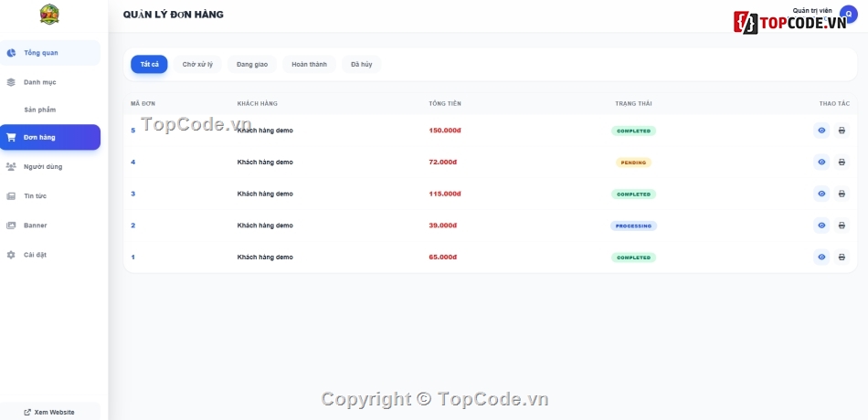Click the THAO TÁC column header

tap(834, 103)
